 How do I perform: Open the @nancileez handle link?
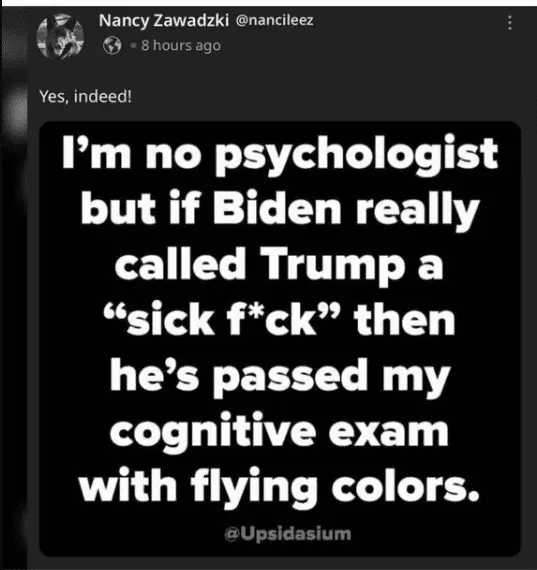[274, 20]
